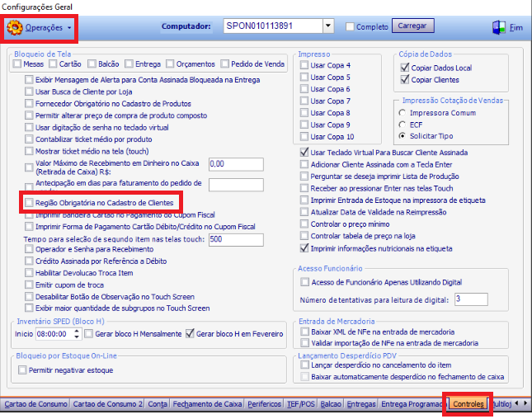Toggle Usar Teclado Virtual Para Buscar Cliente

pos(304,153)
